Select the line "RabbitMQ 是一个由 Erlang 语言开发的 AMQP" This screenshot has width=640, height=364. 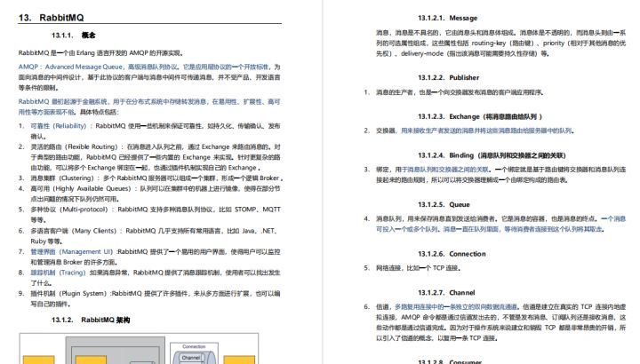point(100,53)
